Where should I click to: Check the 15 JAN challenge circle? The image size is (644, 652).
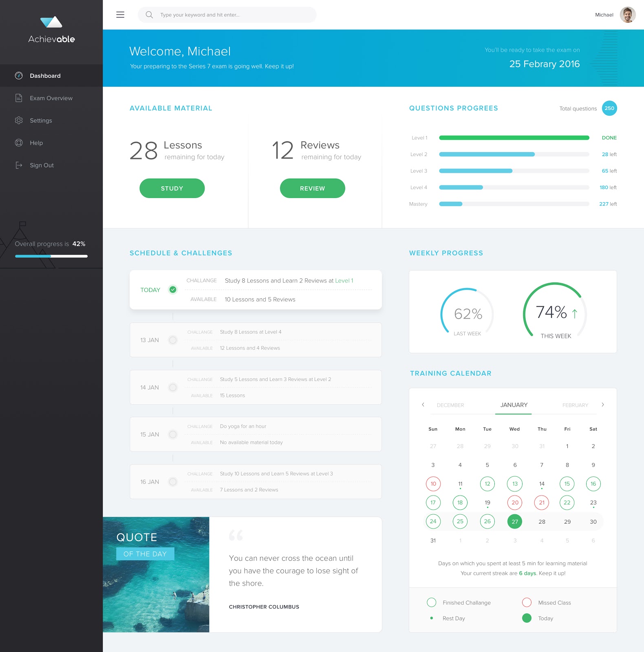pyautogui.click(x=173, y=434)
